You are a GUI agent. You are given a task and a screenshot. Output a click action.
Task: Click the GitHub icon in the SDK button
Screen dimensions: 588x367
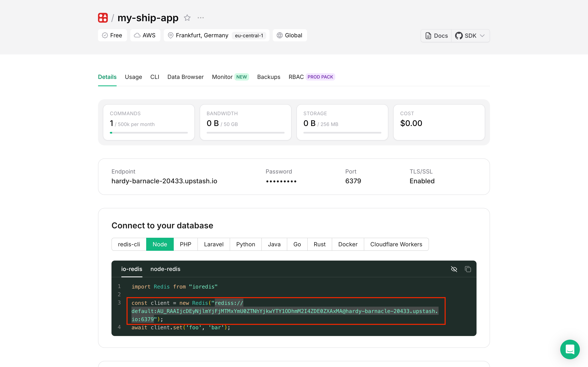459,35
